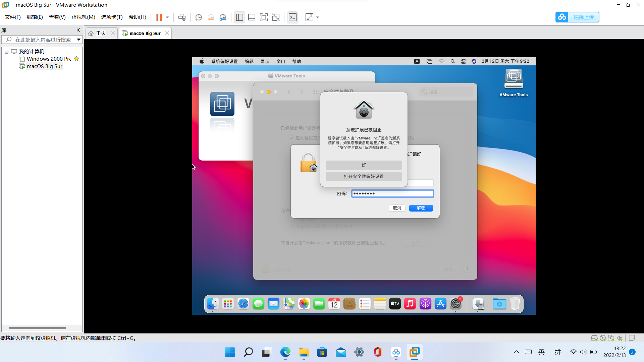Click 打开安全性偏好设置 button
Image resolution: width=644 pixels, height=362 pixels.
[x=364, y=176]
